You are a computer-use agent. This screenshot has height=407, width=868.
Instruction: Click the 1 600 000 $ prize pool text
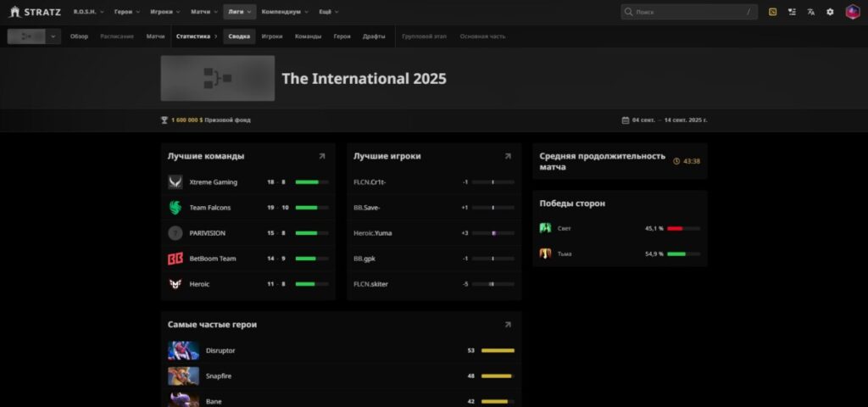(x=187, y=120)
